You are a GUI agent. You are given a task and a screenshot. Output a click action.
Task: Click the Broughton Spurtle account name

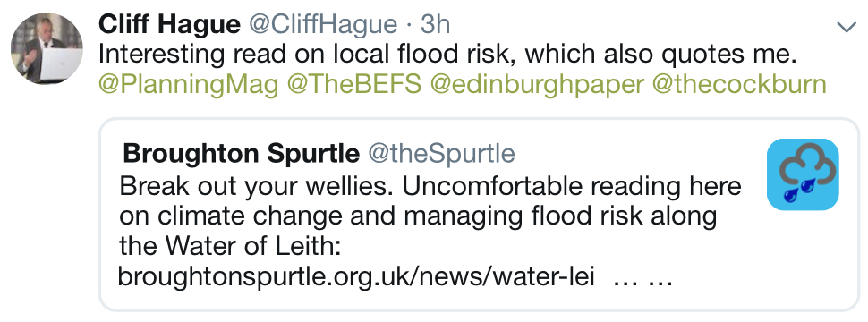pos(240,153)
